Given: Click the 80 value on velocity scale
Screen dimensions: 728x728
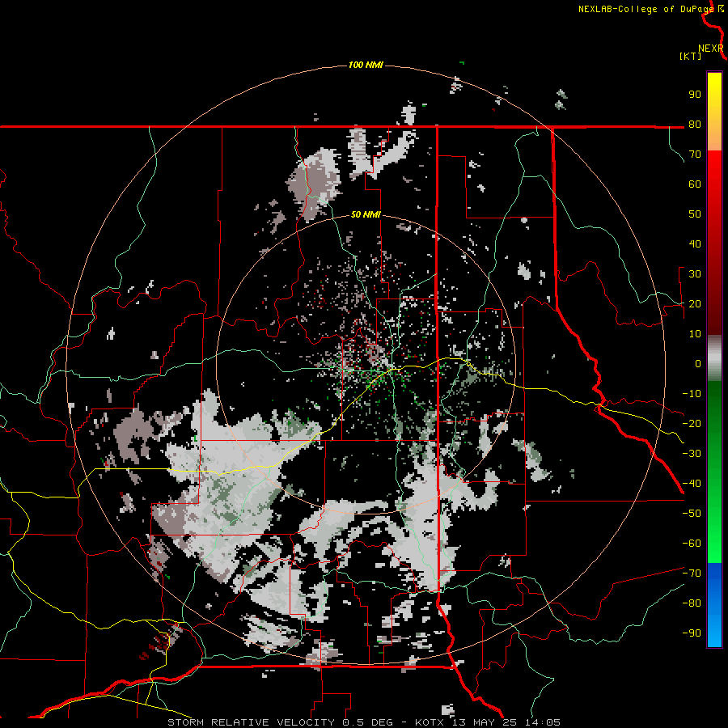Looking at the screenshot, I should [695, 124].
